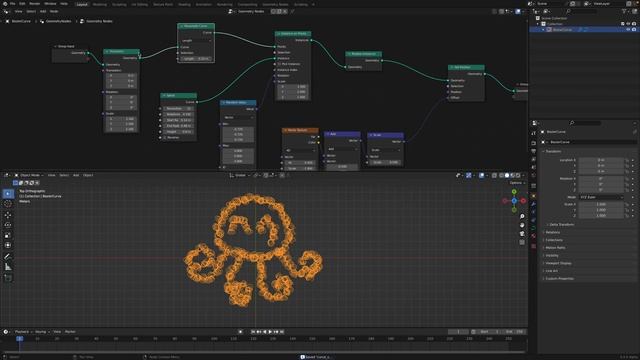Open Vector type dropdown in Random Value node
Image resolution: width=640 pixels, height=360 pixels.
click(x=238, y=118)
